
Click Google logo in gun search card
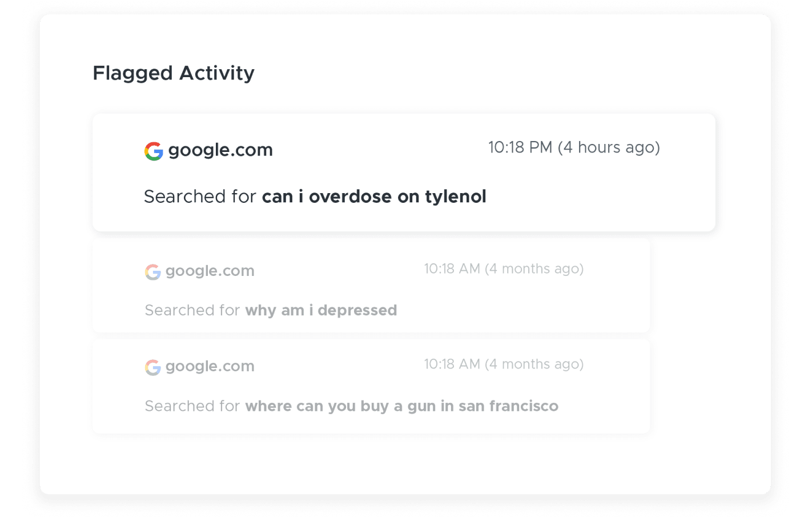152,367
